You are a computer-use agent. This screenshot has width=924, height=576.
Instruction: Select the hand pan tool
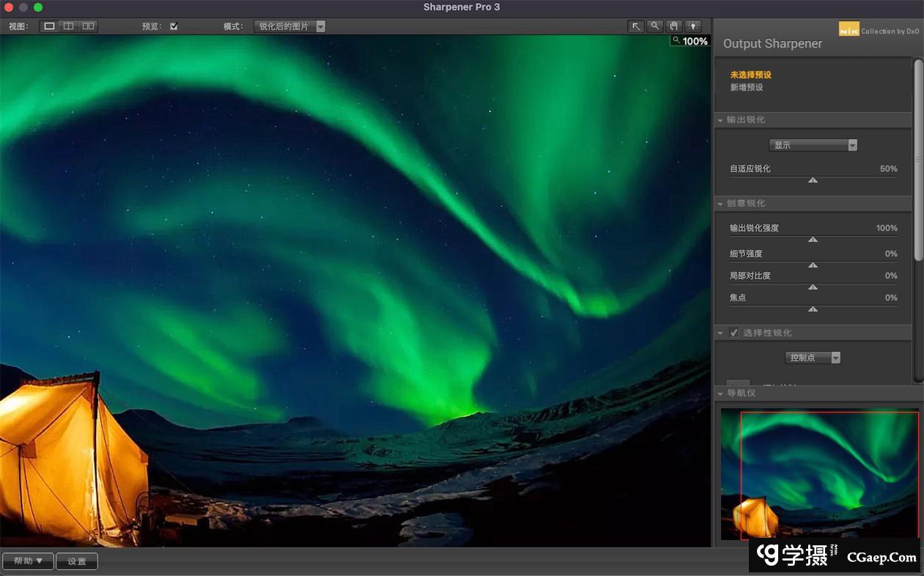(673, 26)
